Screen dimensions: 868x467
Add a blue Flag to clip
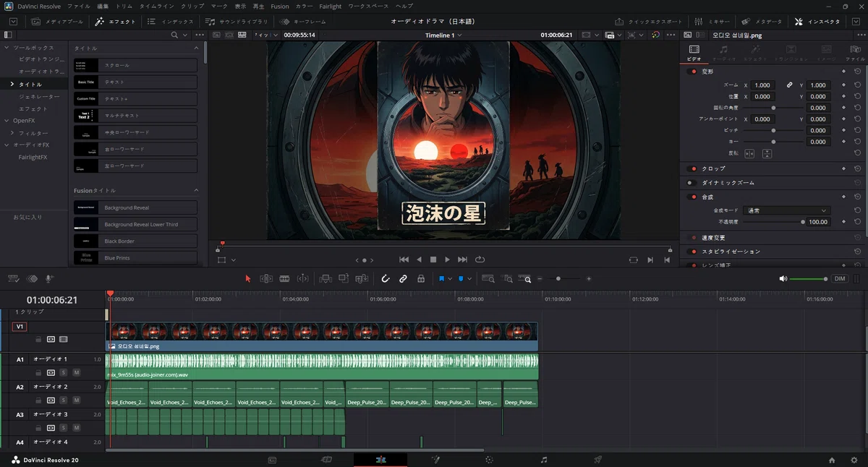click(x=441, y=278)
